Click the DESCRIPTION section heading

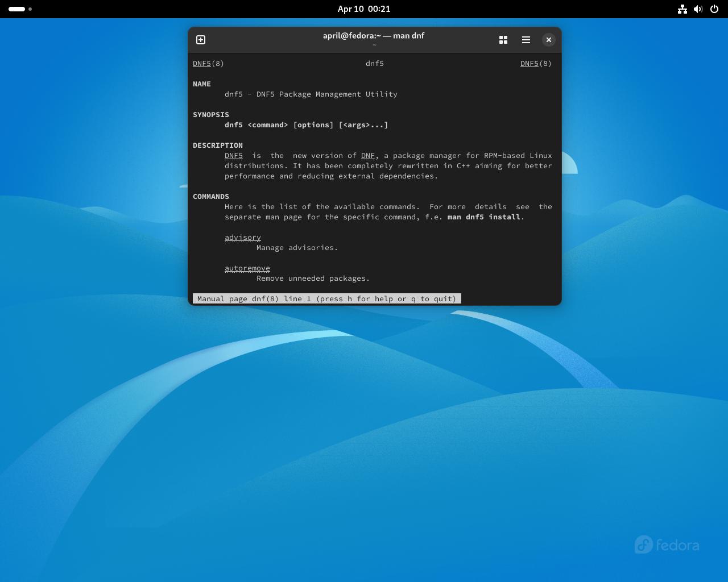click(218, 145)
